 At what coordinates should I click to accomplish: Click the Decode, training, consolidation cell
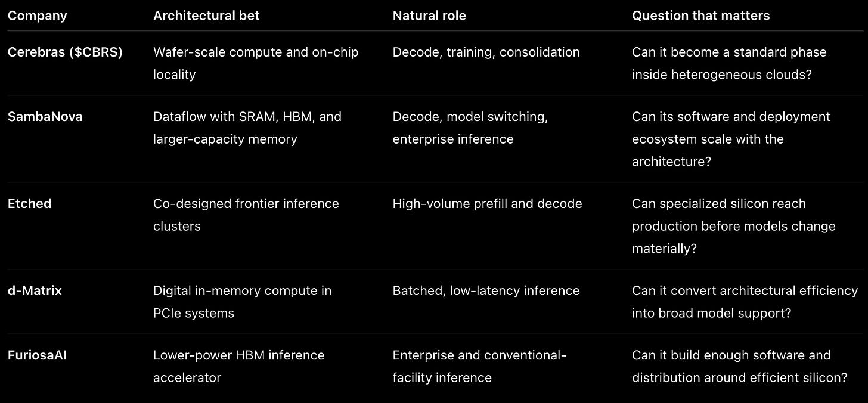pos(486,52)
